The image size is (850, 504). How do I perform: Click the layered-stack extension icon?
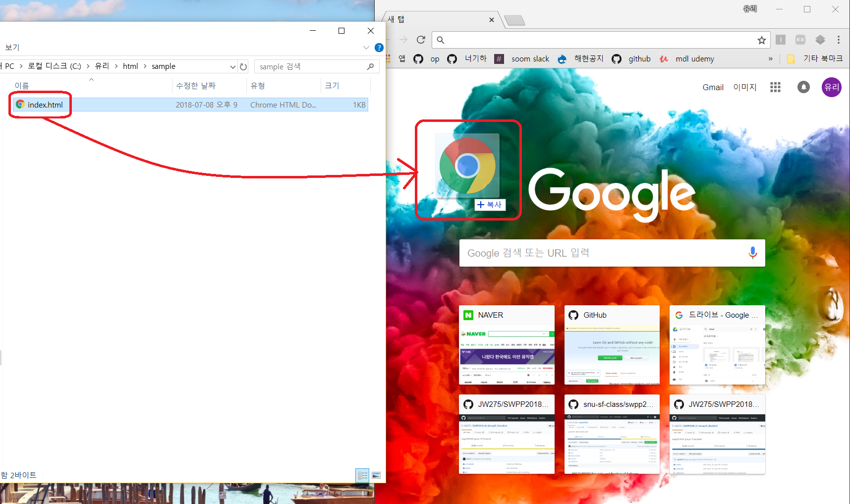pos(820,40)
